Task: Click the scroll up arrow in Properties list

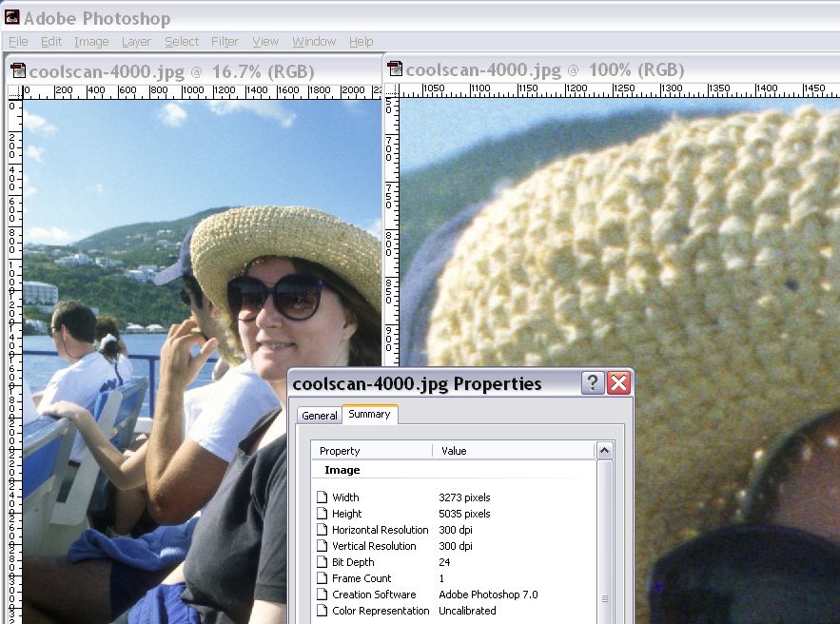Action: pos(604,451)
